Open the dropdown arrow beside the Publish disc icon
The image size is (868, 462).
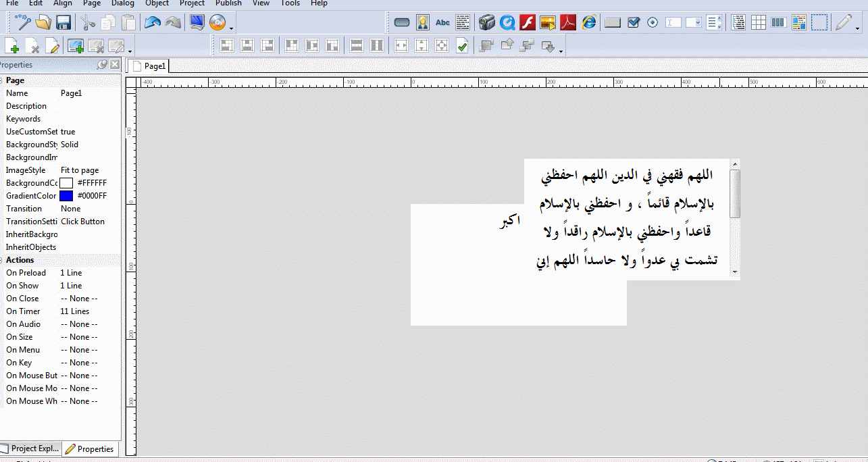point(232,28)
